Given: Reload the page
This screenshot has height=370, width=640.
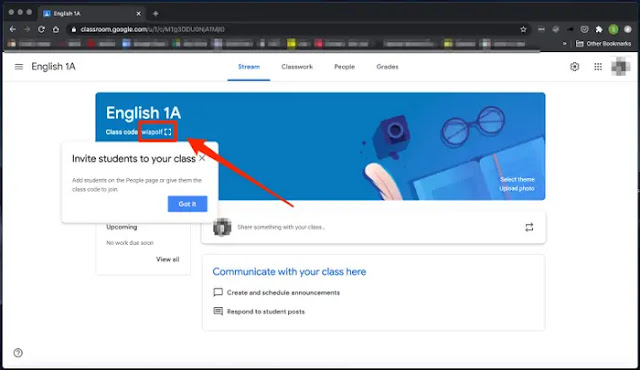Looking at the screenshot, I should click(41, 29).
